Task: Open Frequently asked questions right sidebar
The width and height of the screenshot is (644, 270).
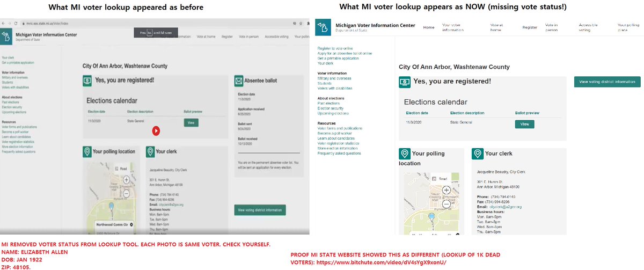Action: [339, 154]
